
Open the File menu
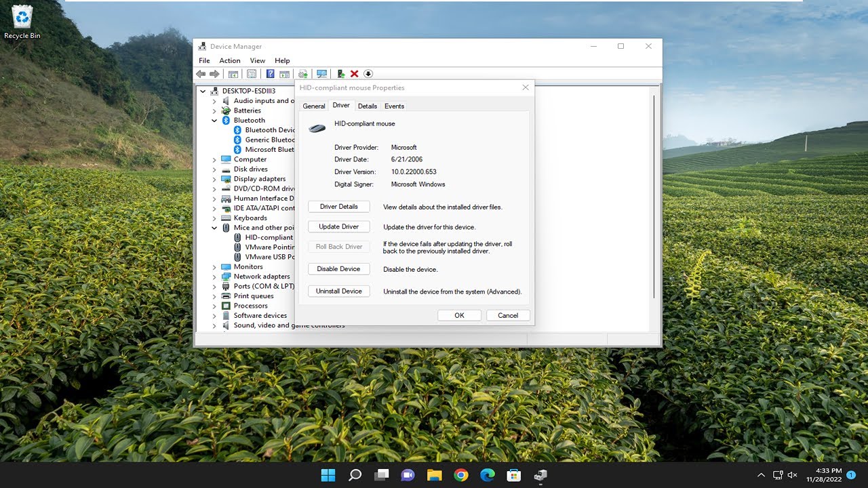point(204,60)
